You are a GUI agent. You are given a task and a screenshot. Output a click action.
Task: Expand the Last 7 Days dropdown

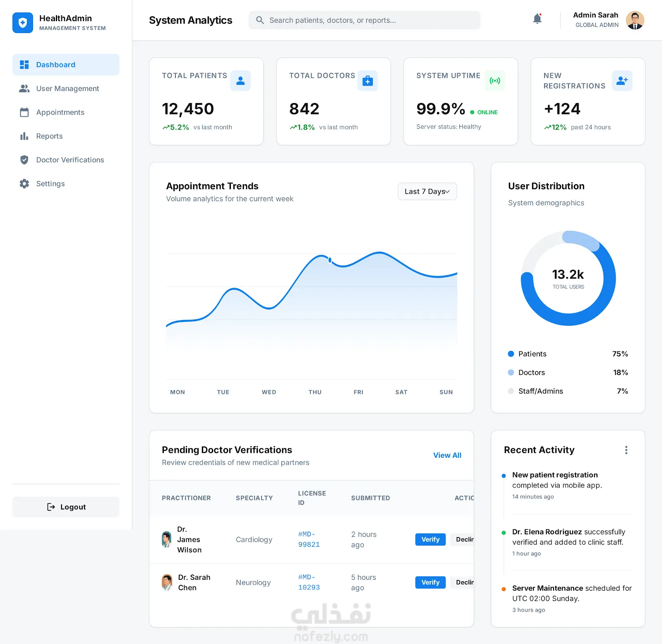coord(427,191)
